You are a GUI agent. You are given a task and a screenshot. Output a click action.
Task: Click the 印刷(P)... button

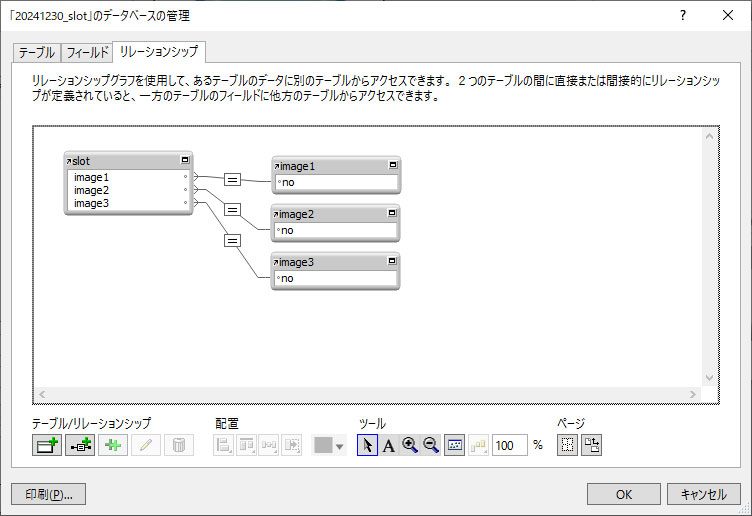(48, 494)
